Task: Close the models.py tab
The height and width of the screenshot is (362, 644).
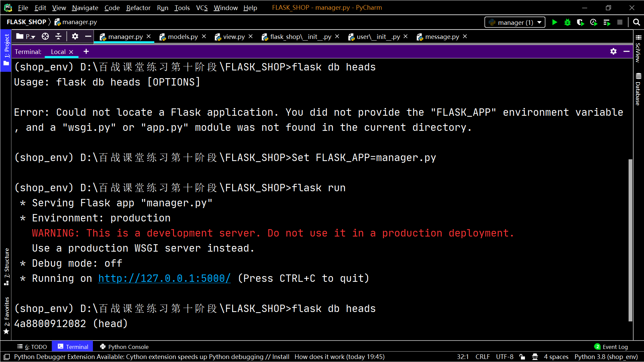Action: pyautogui.click(x=204, y=36)
